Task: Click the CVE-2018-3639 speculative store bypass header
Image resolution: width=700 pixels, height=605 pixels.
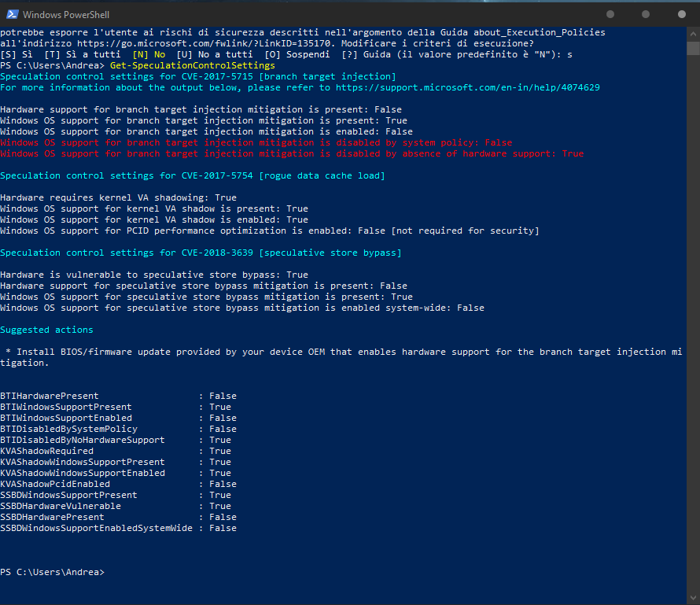Action: [x=201, y=253]
